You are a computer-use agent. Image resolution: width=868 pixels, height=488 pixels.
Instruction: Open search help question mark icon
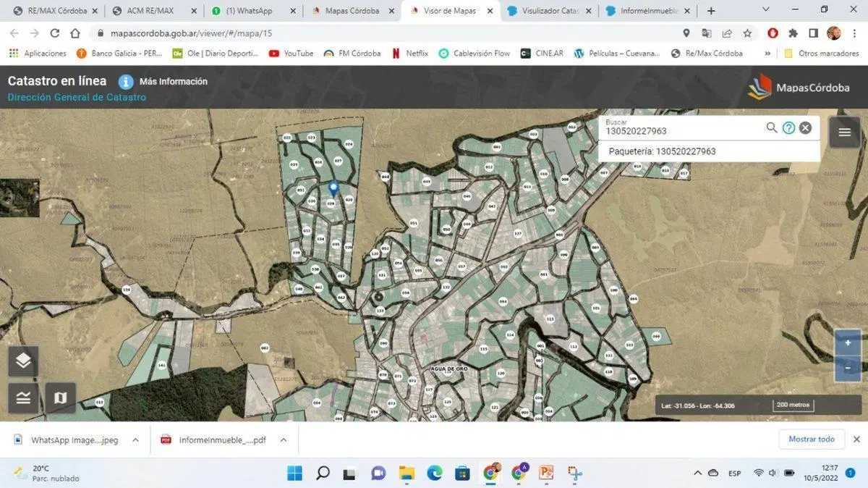click(x=788, y=128)
